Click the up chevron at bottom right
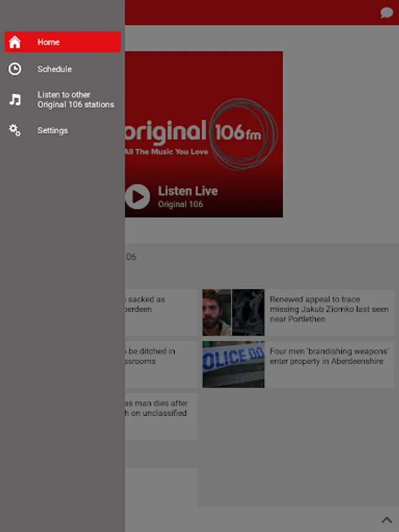This screenshot has width=399, height=532. click(387, 520)
